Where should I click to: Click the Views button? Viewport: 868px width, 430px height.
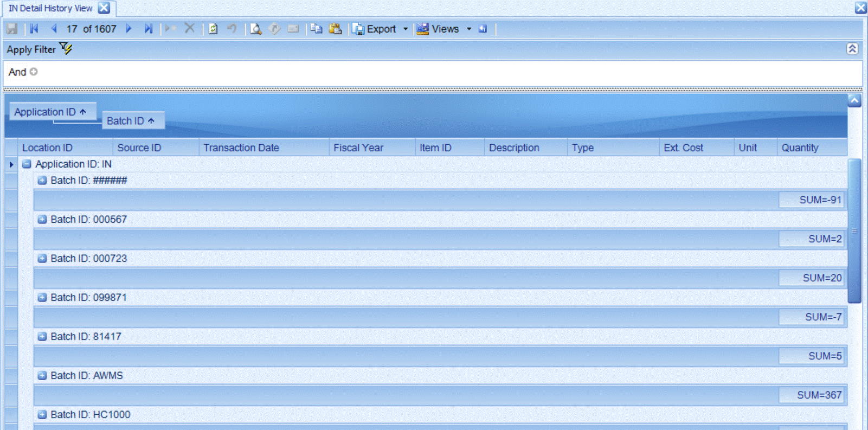(439, 29)
